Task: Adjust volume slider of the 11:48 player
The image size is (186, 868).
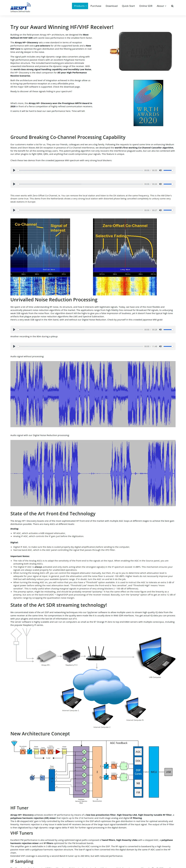Action: coord(168,346)
